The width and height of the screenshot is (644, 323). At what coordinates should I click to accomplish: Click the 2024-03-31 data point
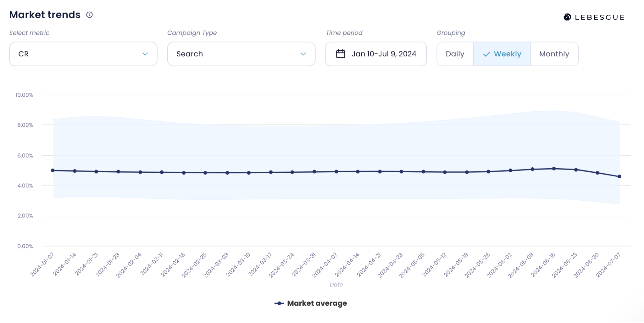pos(314,172)
